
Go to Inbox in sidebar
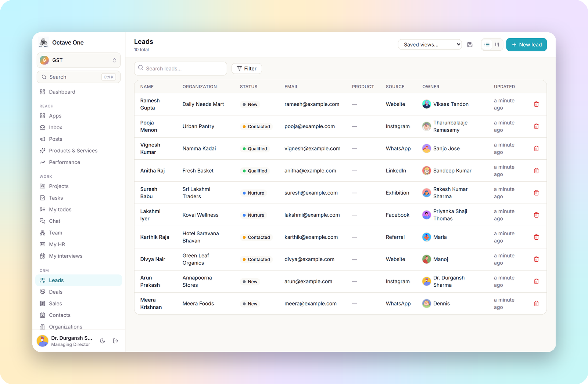(x=79, y=127)
